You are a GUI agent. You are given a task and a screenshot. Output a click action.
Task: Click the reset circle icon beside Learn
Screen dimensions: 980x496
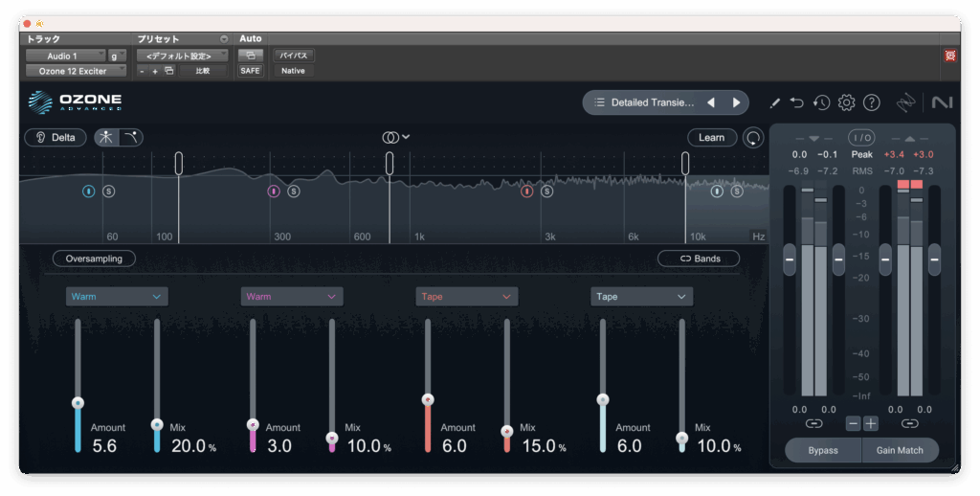(754, 138)
